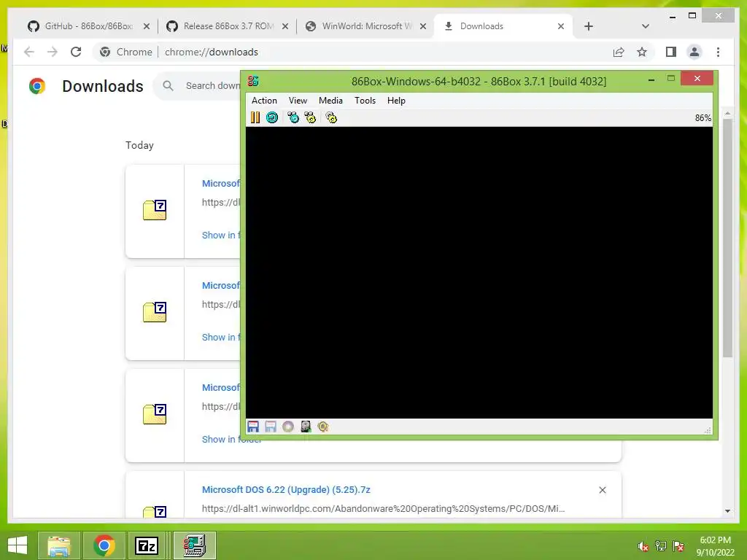Open the first Microsoft download link

[x=220, y=183]
